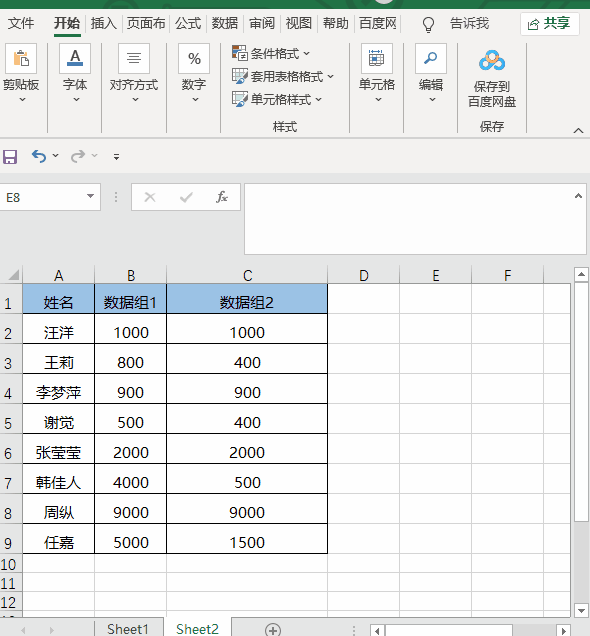Click the Font (字体) group icon
This screenshot has width=590, height=636.
tap(75, 59)
